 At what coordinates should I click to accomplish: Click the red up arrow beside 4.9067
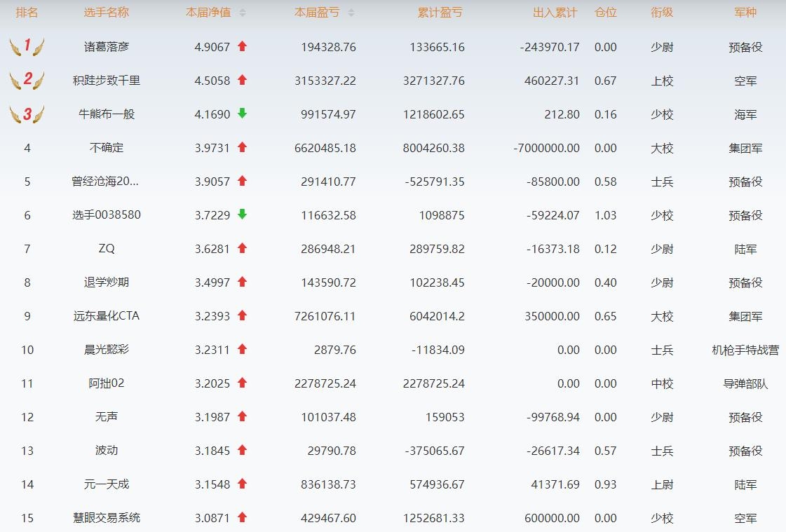pos(243,47)
